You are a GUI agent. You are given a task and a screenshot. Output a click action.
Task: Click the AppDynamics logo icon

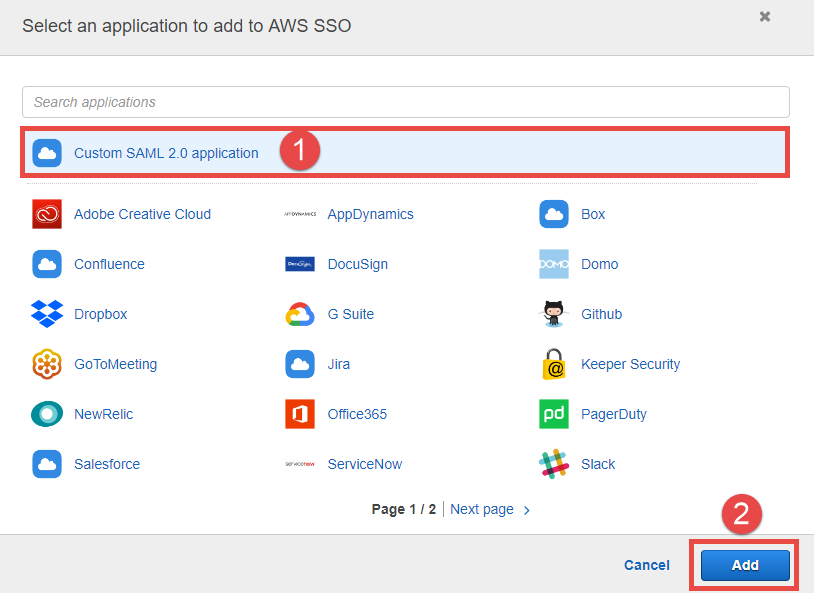[x=300, y=214]
